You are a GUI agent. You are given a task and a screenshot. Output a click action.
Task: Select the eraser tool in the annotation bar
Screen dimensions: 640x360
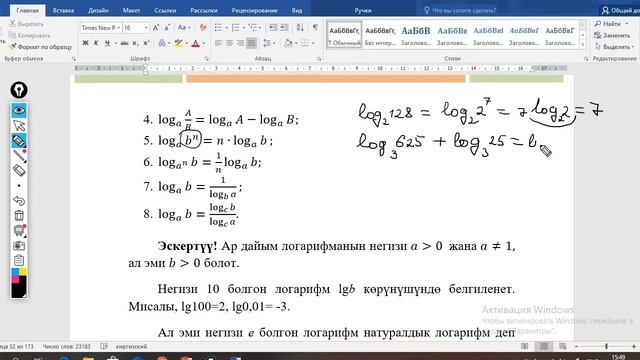[19, 170]
